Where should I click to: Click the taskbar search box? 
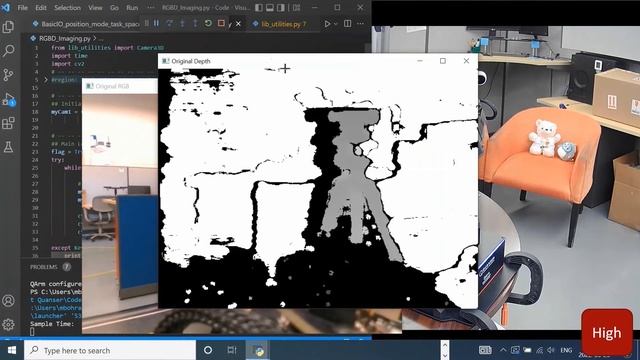[110, 350]
